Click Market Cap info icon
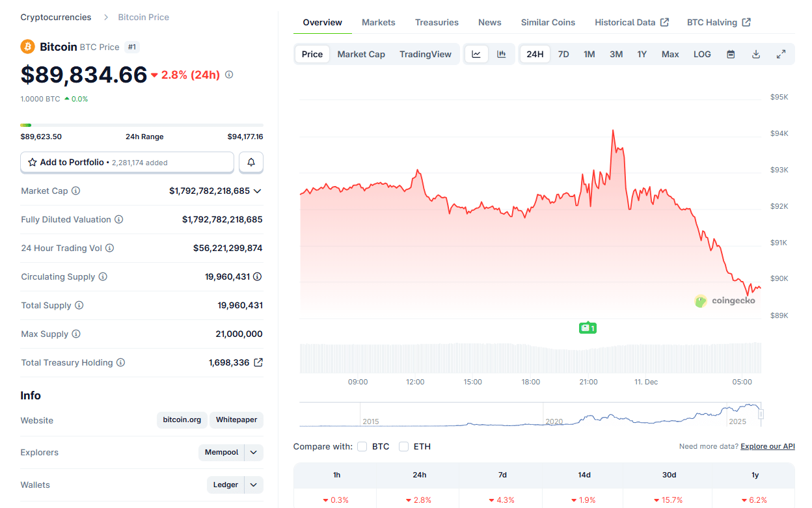Screen dimensions: 812x508 [x=76, y=191]
